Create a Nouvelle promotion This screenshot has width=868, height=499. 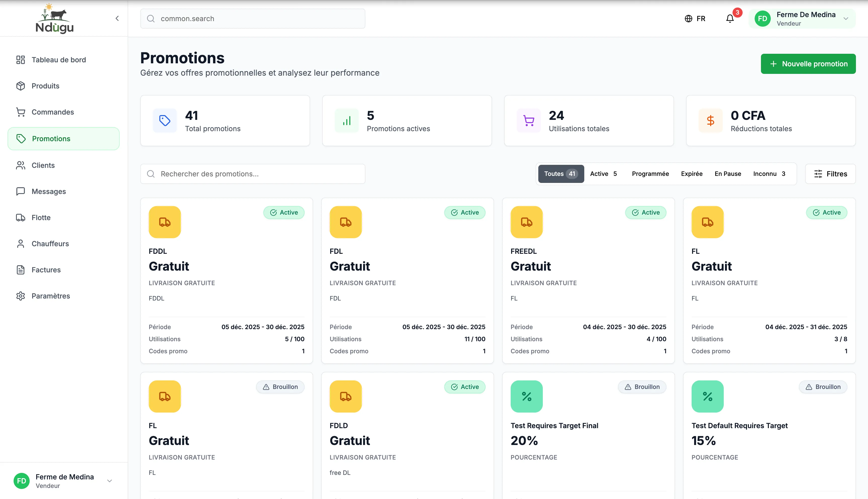point(808,64)
